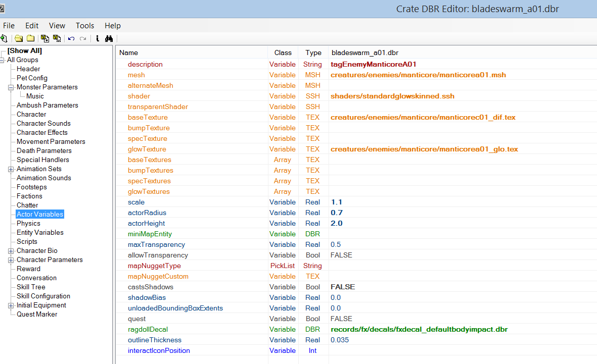Click the PickList class cell
Image resolution: width=597 pixels, height=364 pixels.
[x=283, y=266]
